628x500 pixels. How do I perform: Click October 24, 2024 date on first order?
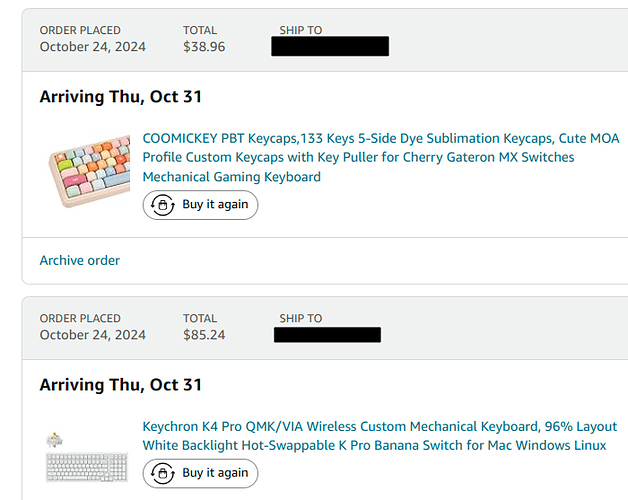(x=93, y=47)
